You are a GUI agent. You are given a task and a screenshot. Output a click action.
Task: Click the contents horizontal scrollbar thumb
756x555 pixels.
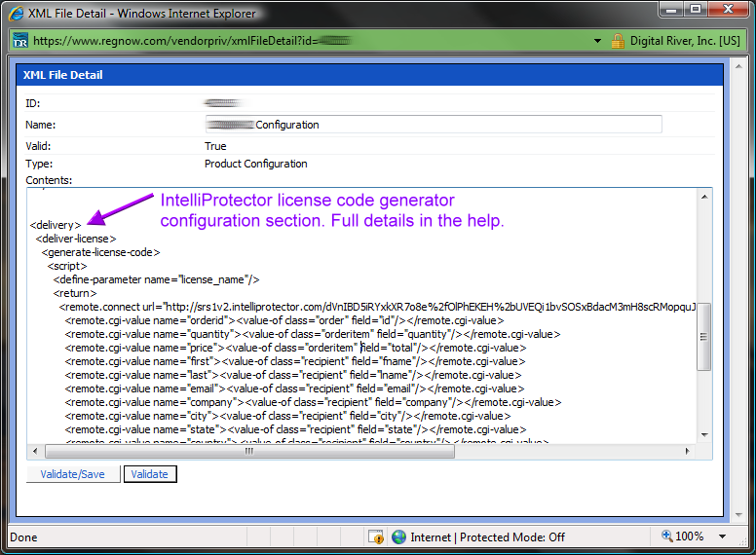tap(249, 452)
